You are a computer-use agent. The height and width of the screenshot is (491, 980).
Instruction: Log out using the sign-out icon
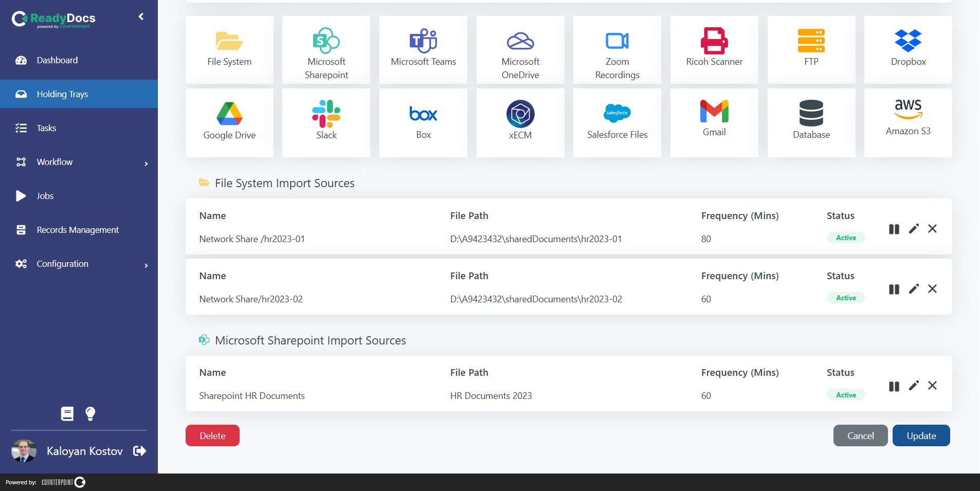click(140, 451)
